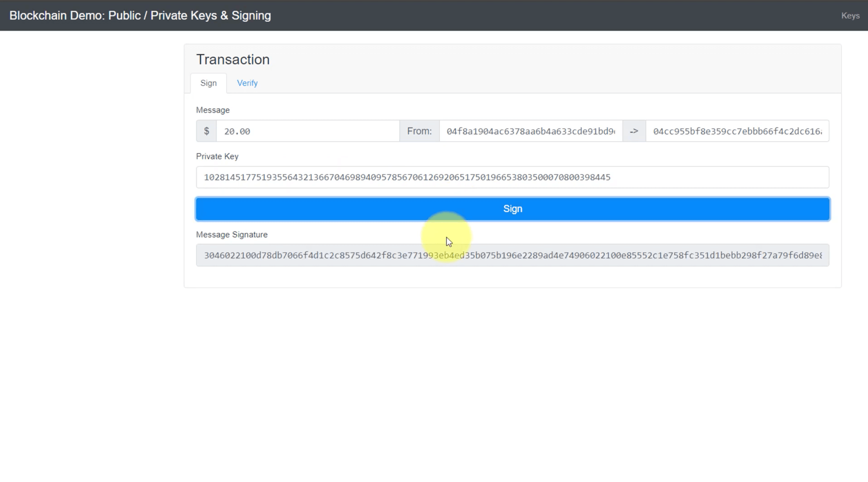Switch to the Verify tab
Viewport: 868px width, 482px height.
tap(247, 83)
